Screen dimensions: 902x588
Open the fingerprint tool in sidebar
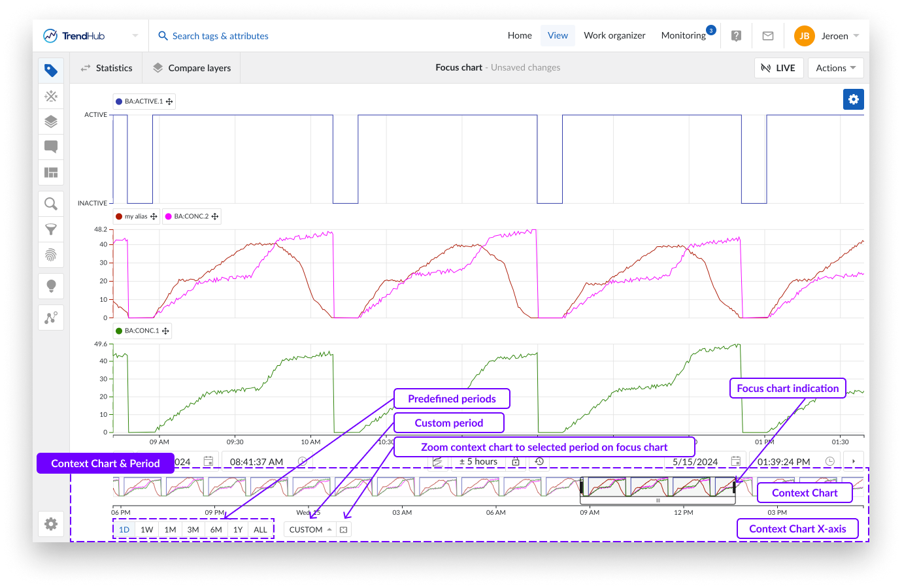pos(51,255)
